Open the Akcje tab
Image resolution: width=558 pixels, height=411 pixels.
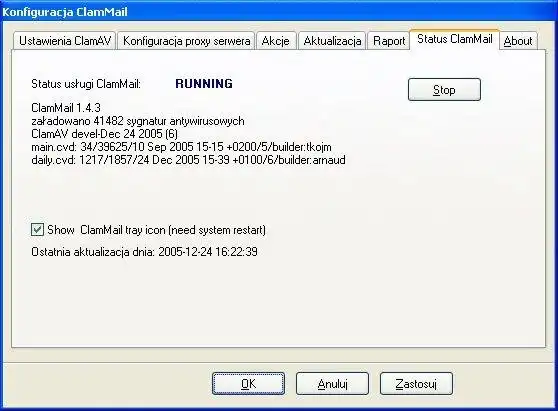pos(275,41)
